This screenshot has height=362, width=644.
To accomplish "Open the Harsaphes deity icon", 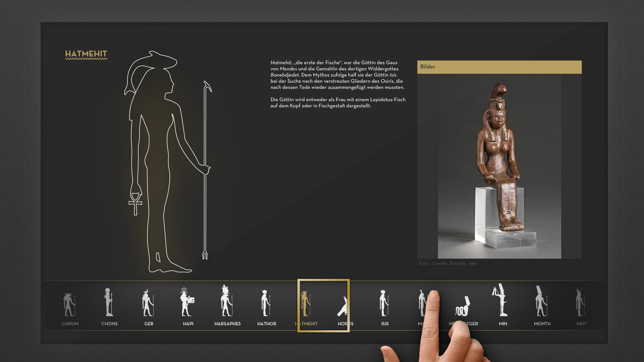I will coord(227,301).
